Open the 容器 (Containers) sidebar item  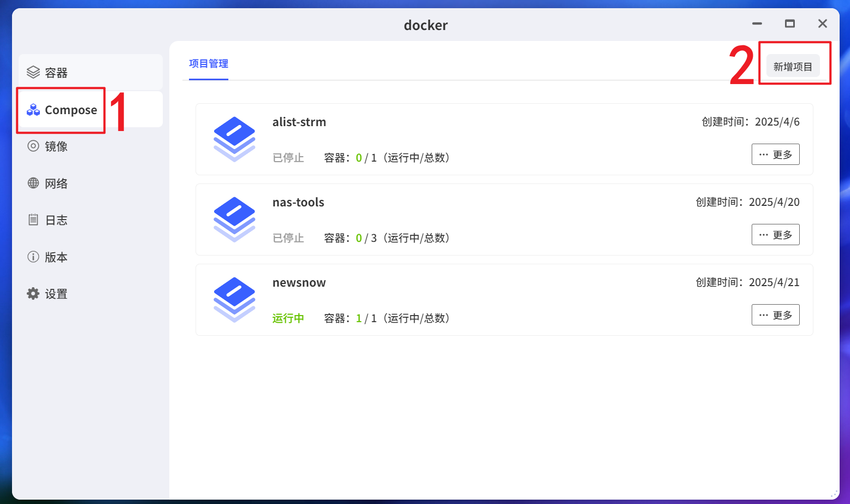tap(91, 72)
